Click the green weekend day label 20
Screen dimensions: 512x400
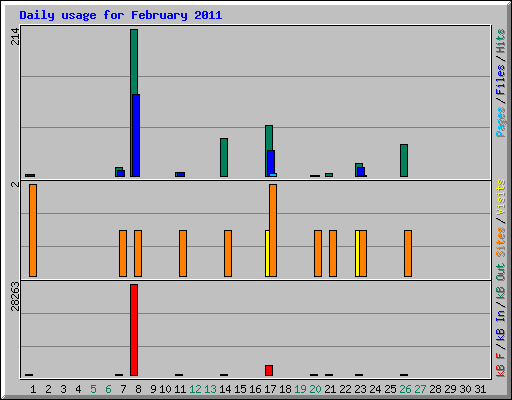315,389
